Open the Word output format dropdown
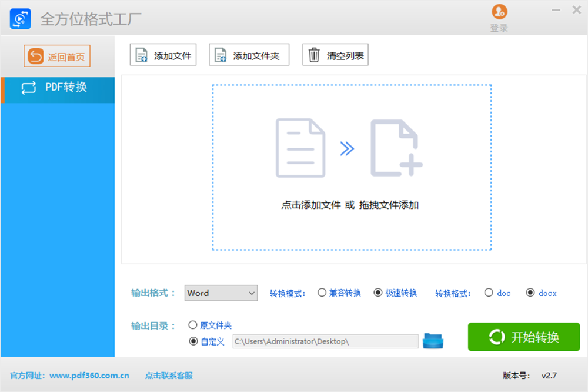Viewport: 588px width, 392px height. click(x=220, y=293)
